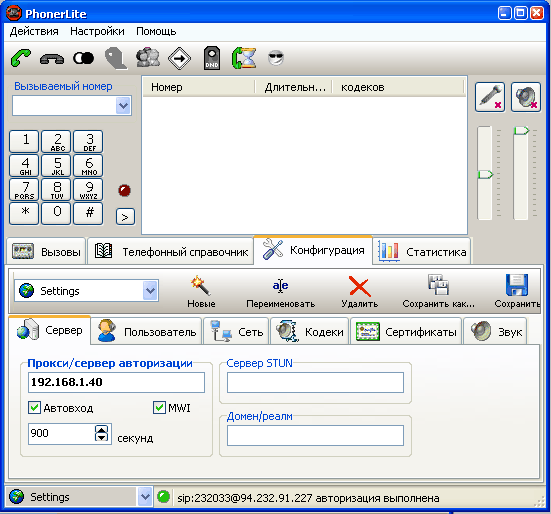Open the Помощь menu

click(156, 32)
